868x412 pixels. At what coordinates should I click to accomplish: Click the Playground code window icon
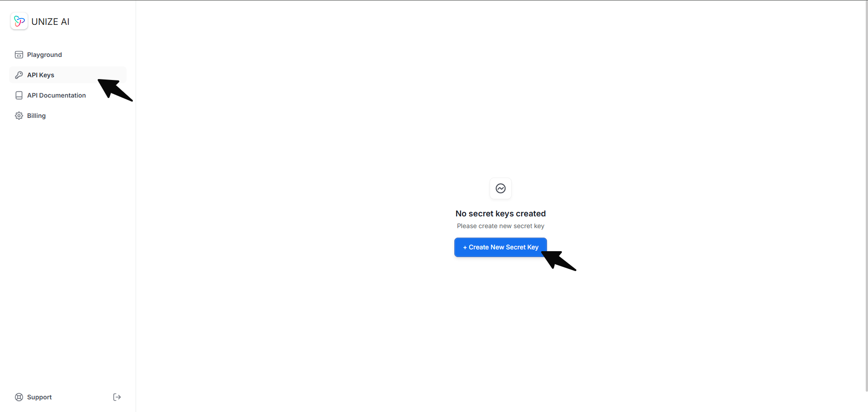[x=19, y=55]
